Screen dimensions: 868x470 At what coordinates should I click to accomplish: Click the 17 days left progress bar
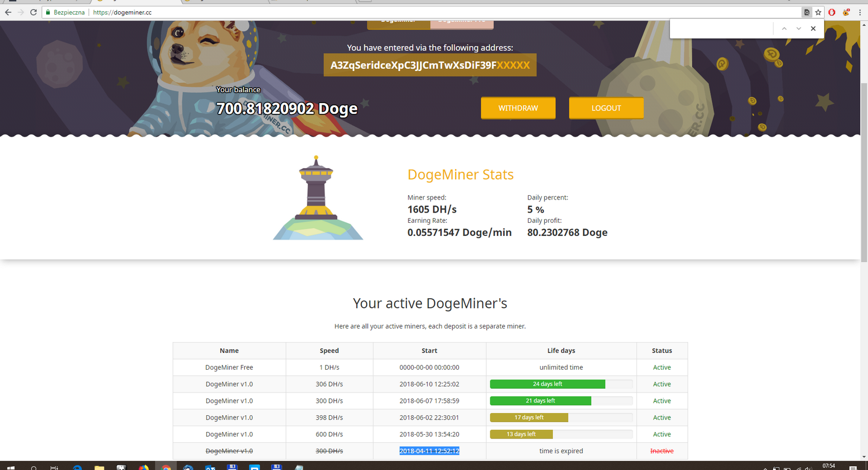click(x=561, y=418)
